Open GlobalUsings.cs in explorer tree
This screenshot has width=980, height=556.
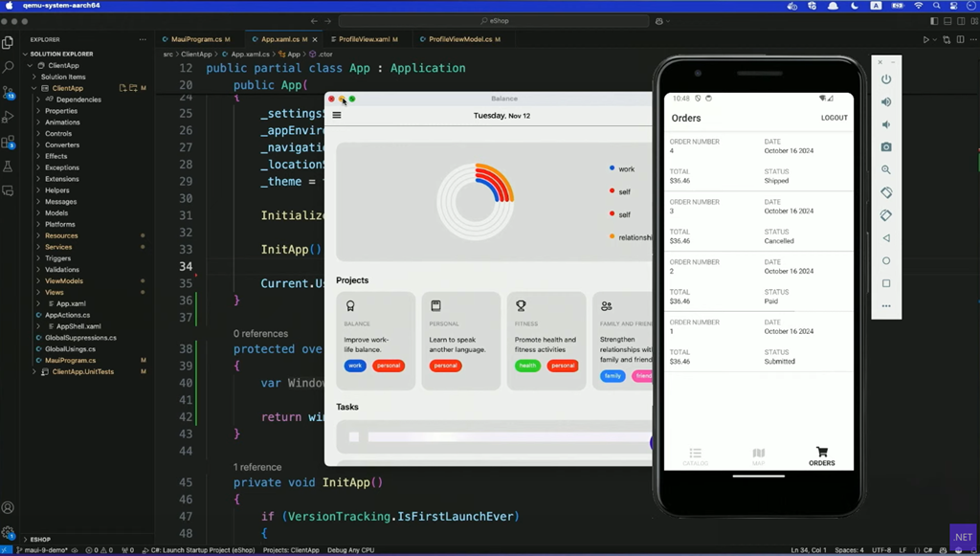coord(70,349)
